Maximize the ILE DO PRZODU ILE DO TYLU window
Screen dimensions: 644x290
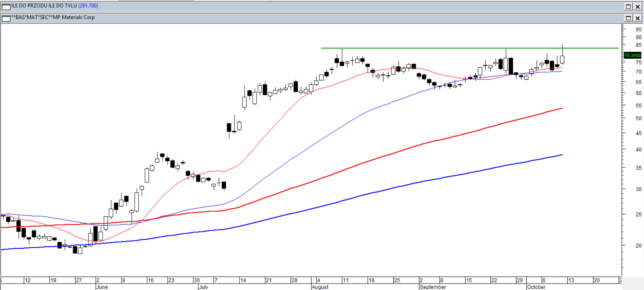click(628, 6)
